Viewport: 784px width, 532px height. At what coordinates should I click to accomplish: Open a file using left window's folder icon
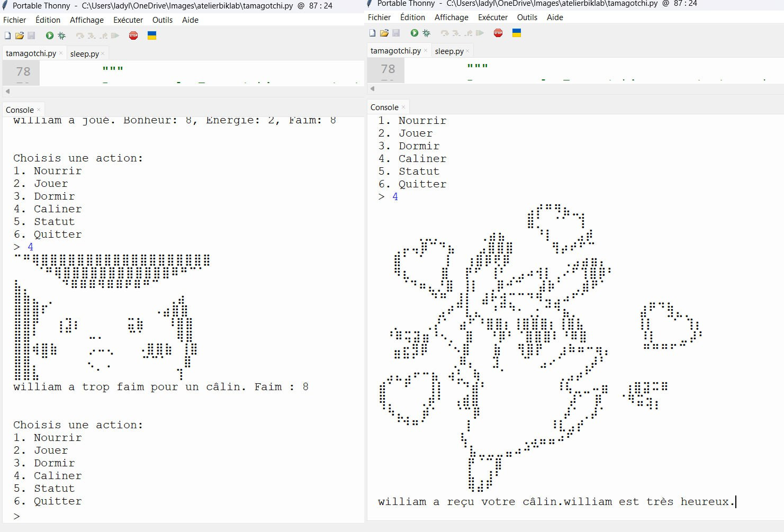pyautogui.click(x=20, y=35)
